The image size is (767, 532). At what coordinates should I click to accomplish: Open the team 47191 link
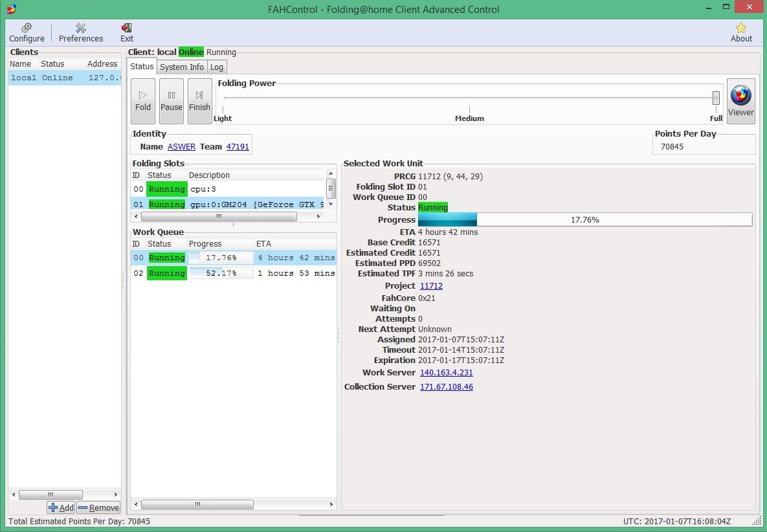pyautogui.click(x=238, y=147)
